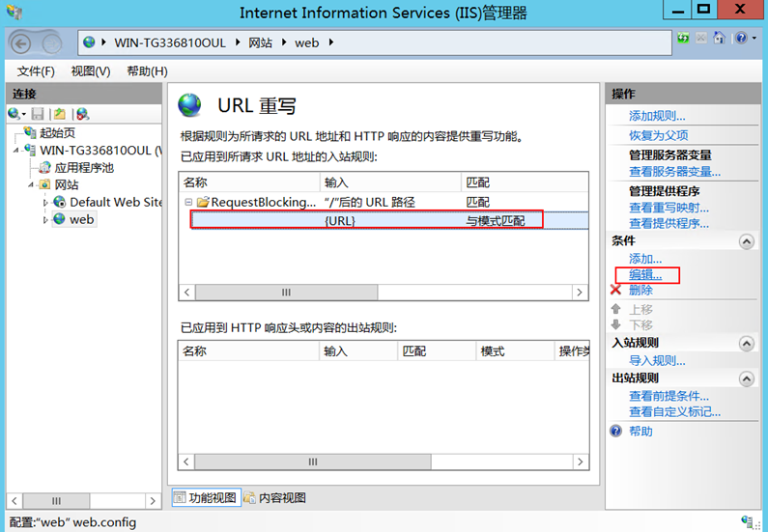Click the 编辑... link under 条件
Screen dimensions: 768x532
pos(645,275)
